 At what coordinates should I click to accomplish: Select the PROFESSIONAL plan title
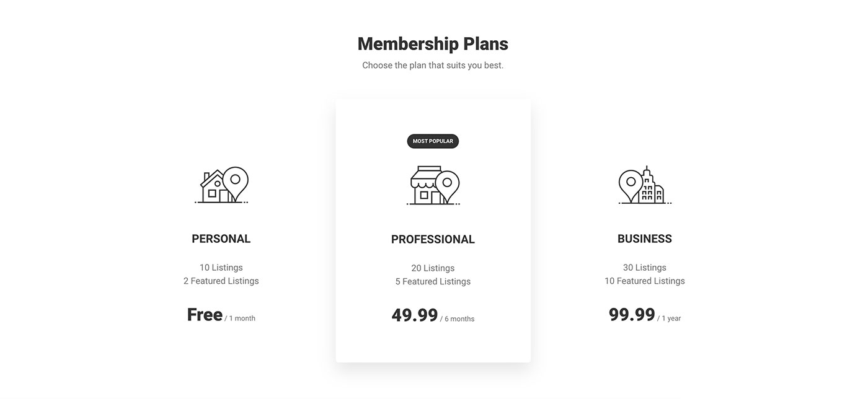pos(433,239)
